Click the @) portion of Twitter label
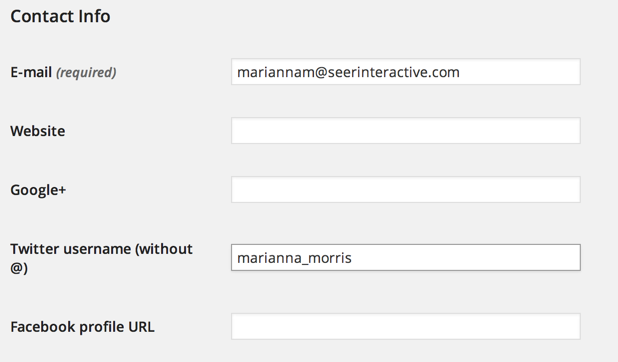The height and width of the screenshot is (362, 618). 19,268
